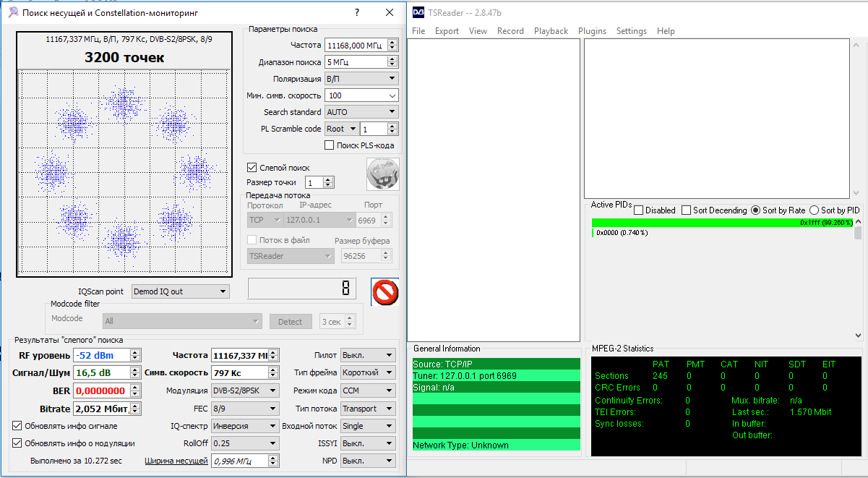Screen dimensions: 868x478
Task: Open the Plugins menu in TSReader
Action: pyautogui.click(x=592, y=31)
